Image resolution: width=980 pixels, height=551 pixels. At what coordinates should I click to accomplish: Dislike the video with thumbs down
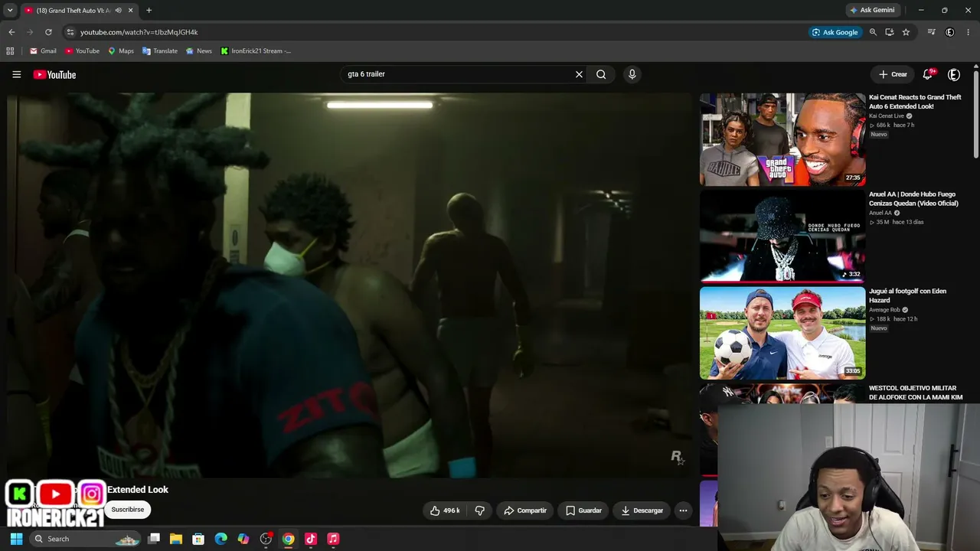pos(480,510)
